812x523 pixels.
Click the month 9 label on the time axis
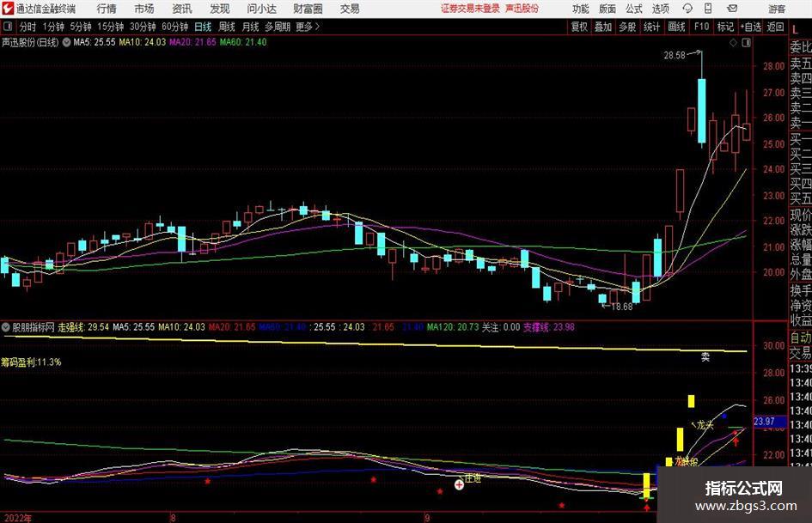427,517
